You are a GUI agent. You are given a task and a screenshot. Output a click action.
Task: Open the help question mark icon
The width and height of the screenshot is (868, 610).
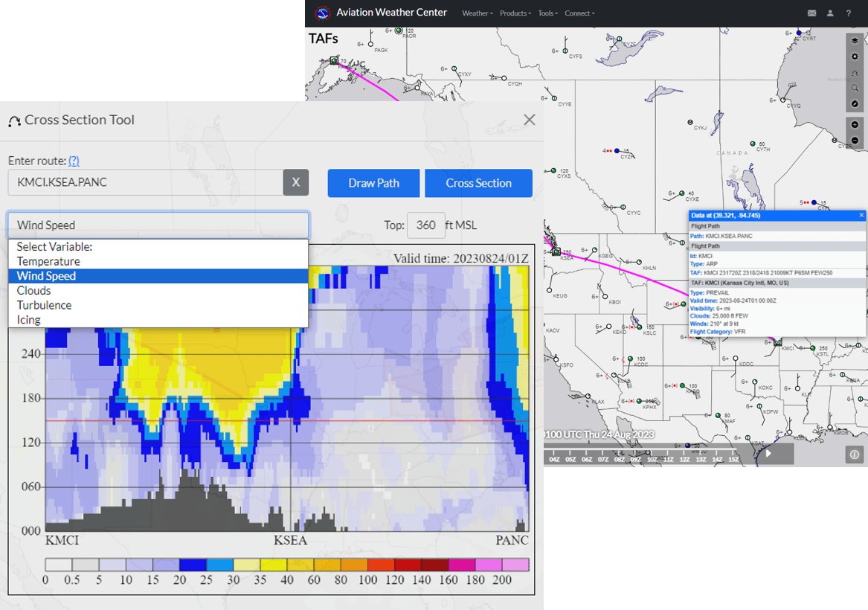coord(848,13)
